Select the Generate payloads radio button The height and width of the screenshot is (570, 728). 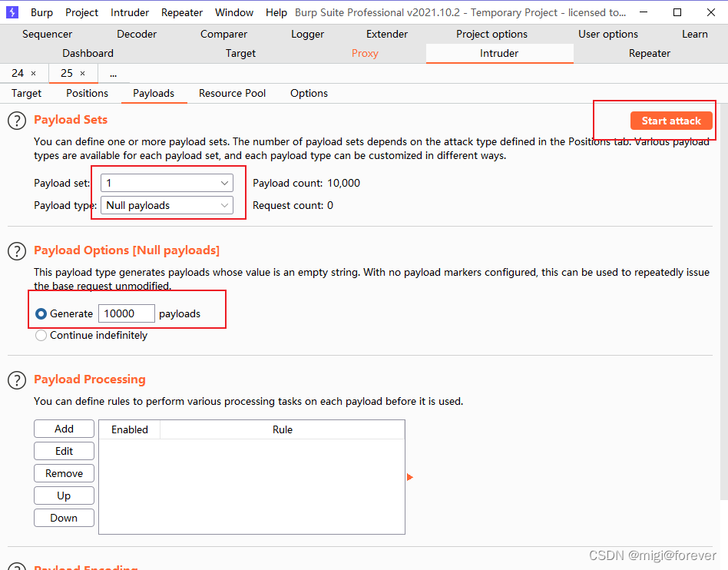tap(41, 313)
